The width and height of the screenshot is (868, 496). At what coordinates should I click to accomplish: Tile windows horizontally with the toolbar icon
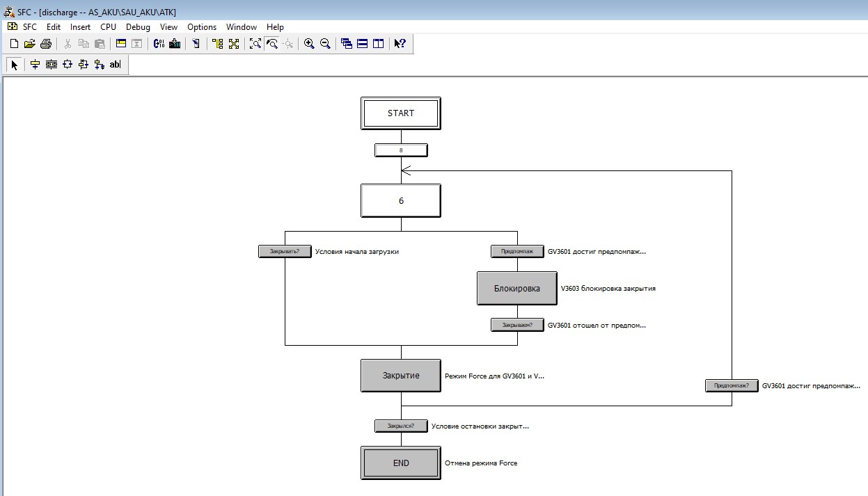point(362,44)
